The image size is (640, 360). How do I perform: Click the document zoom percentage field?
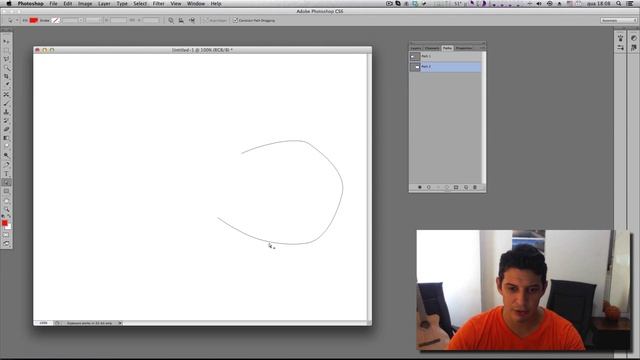(43, 323)
